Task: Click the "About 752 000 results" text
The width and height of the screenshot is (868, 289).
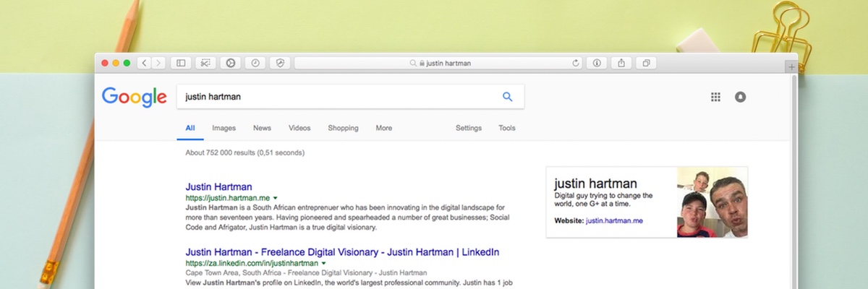Action: (x=244, y=152)
